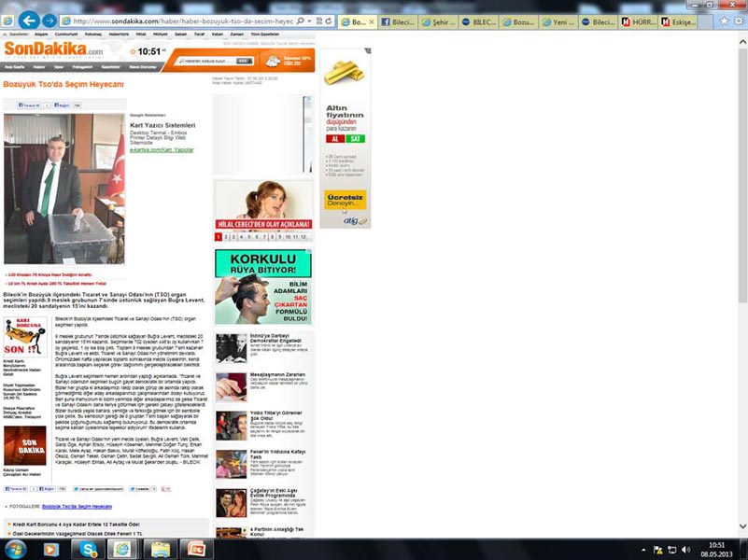Open Yıldız Tilbe'yi Görenler Şok Oldu story
This screenshot has height=560, width=748.
[x=275, y=415]
